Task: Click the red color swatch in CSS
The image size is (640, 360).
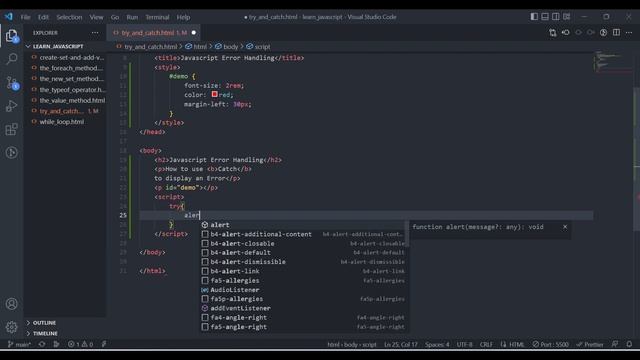Action: pos(215,94)
